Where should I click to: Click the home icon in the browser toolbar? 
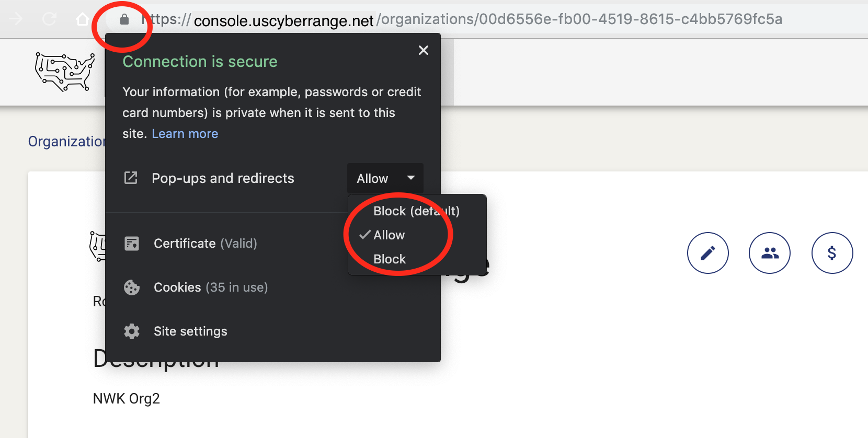pyautogui.click(x=83, y=19)
